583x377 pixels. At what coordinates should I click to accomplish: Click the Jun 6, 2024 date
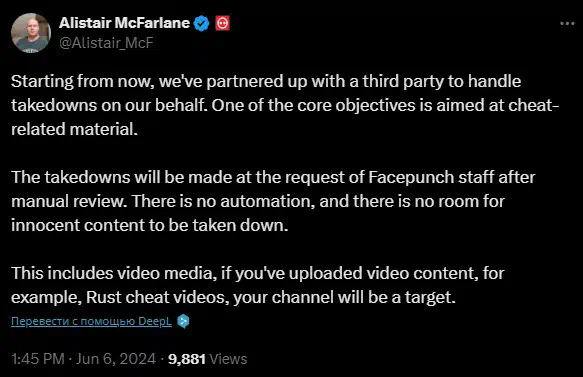coord(116,359)
